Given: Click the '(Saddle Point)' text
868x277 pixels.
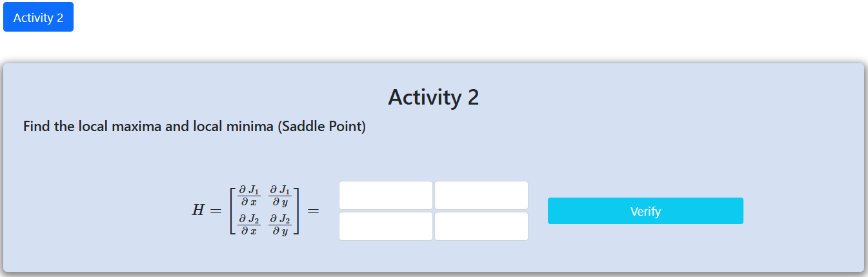Looking at the screenshot, I should 322,127.
